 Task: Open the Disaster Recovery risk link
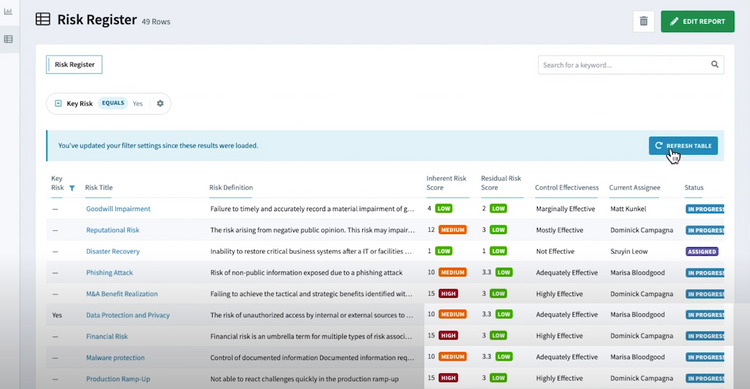(113, 251)
